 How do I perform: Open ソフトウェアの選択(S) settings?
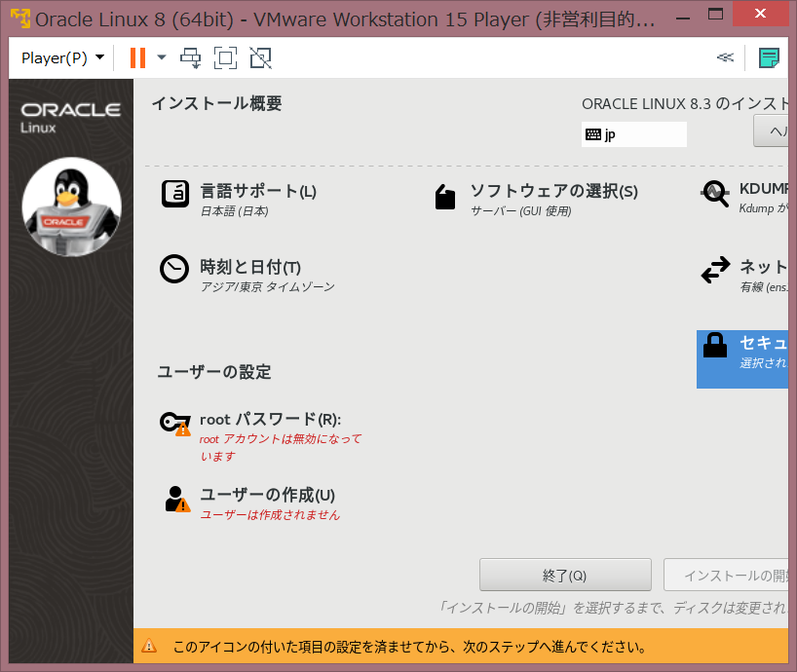[x=554, y=192]
